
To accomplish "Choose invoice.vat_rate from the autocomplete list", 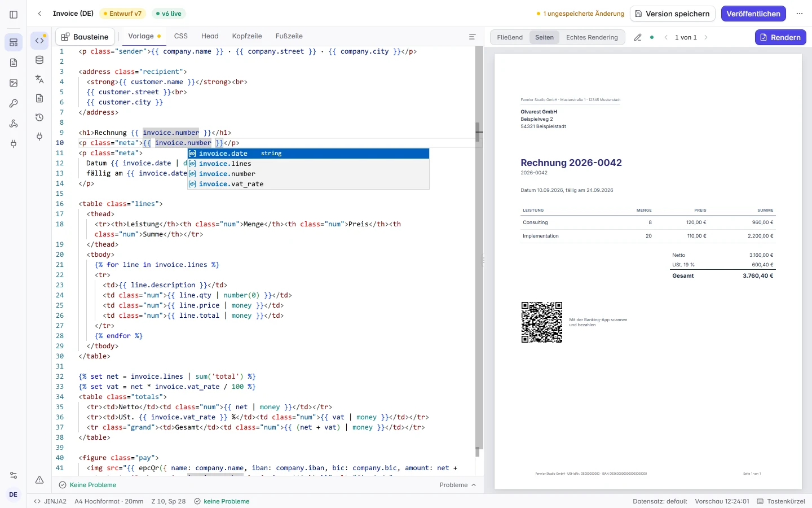I will click(308, 184).
